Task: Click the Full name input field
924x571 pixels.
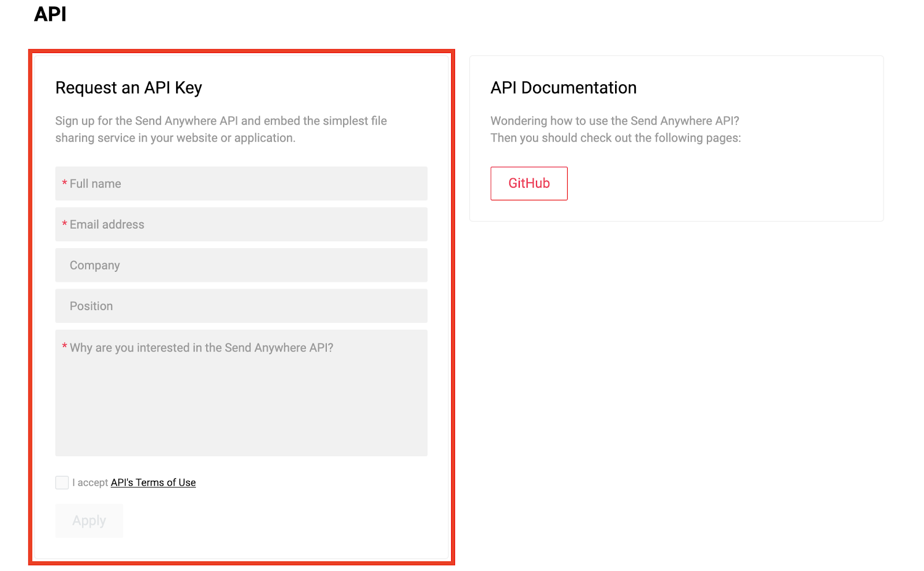Action: point(241,184)
